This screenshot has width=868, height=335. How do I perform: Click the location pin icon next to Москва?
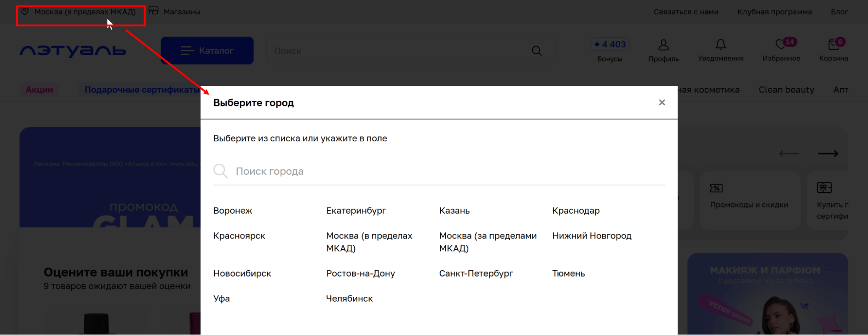click(25, 11)
